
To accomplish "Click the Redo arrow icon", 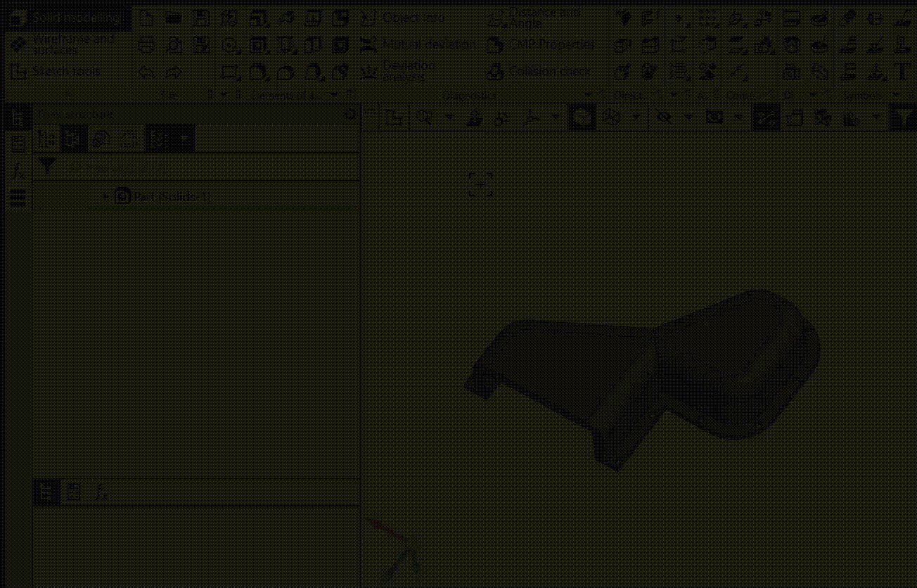I will [173, 72].
